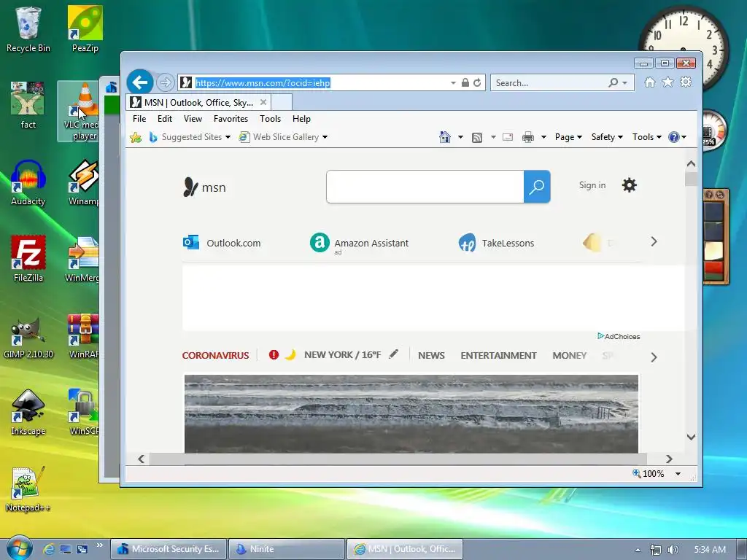The width and height of the screenshot is (747, 560).
Task: Open the Outlook.com shortcut link
Action: pyautogui.click(x=222, y=243)
